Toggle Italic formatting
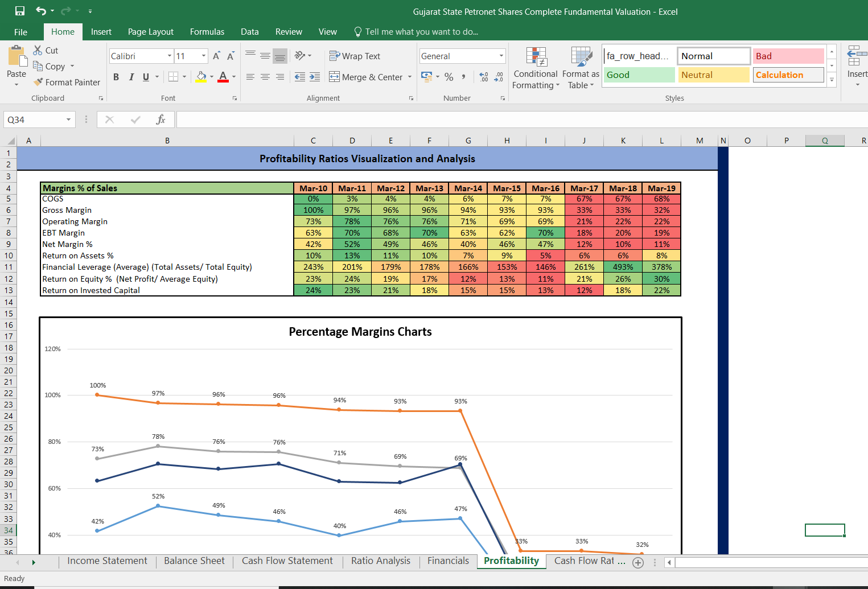Image resolution: width=868 pixels, height=589 pixels. (x=131, y=76)
